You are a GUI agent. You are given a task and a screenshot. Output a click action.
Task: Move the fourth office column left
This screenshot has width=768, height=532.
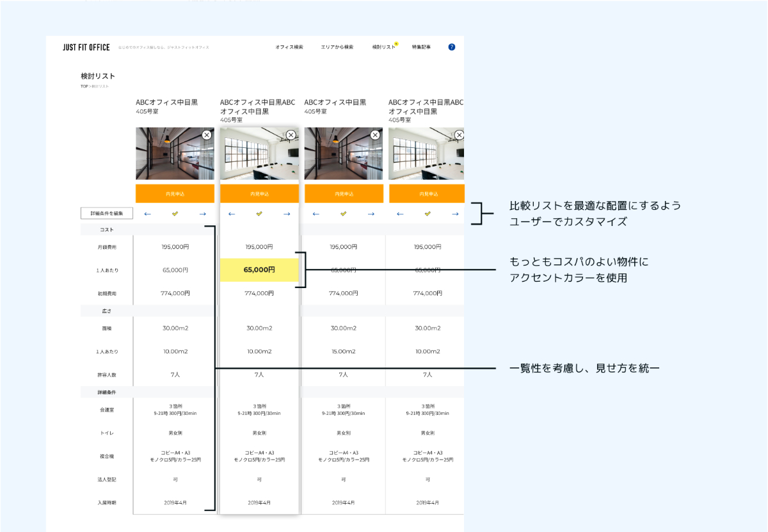tap(400, 214)
